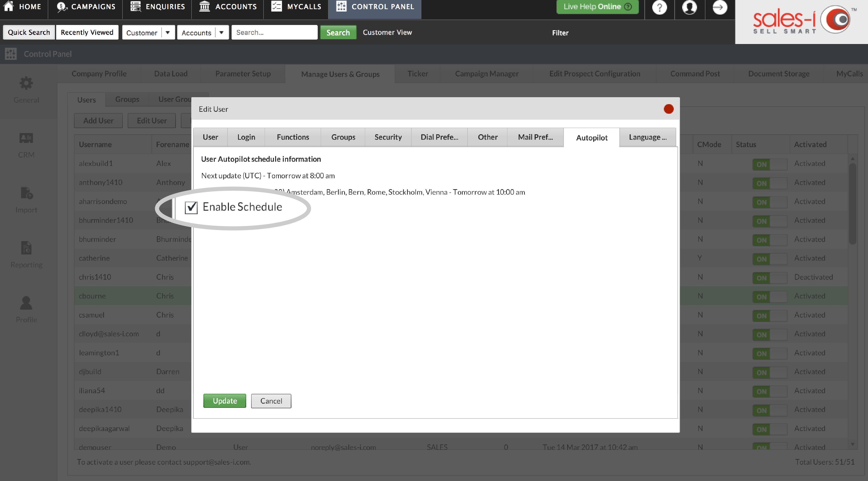The width and height of the screenshot is (868, 481).
Task: Switch to the Security tab
Action: click(387, 137)
